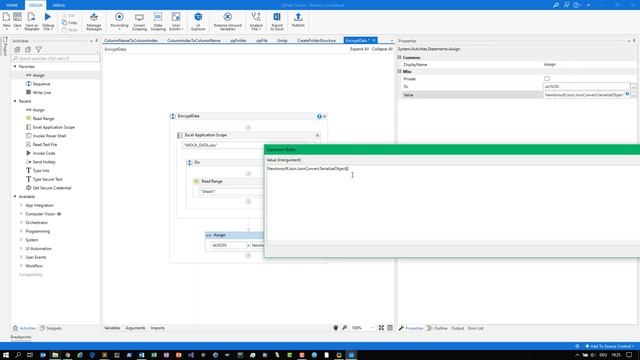
Task: Switch to the DEBUG ribbon tab
Action: pyautogui.click(x=59, y=5)
